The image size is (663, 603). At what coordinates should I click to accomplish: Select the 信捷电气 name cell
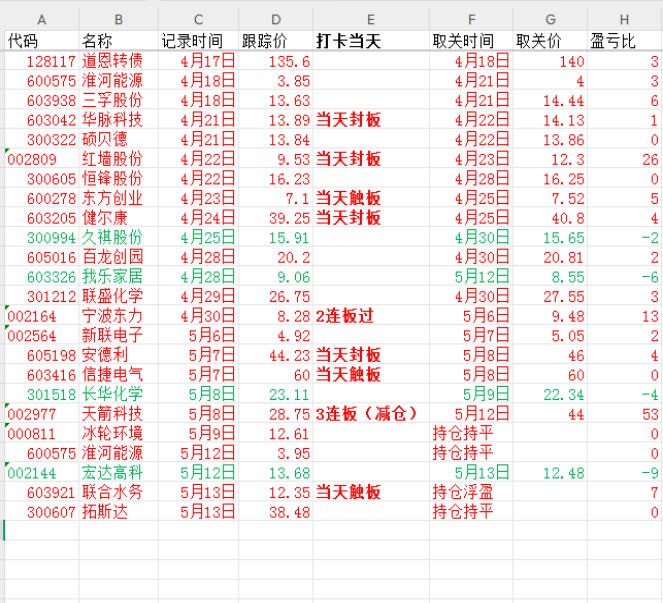pos(118,375)
